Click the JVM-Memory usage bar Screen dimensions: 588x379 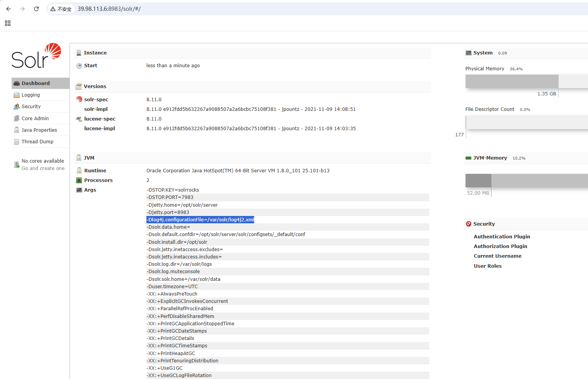[x=525, y=180]
